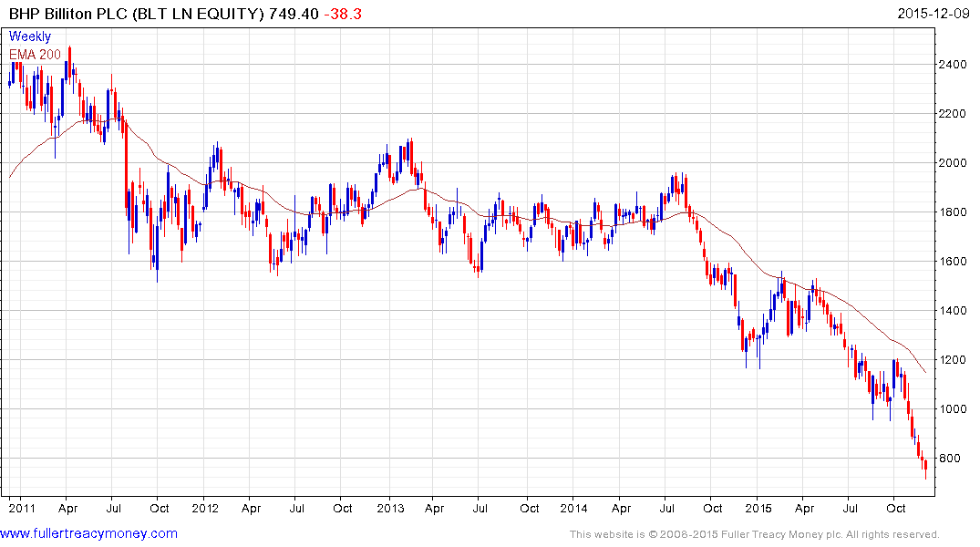The width and height of the screenshot is (980, 547).
Task: Select the 2014 year marker on time axis
Action: [x=573, y=508]
